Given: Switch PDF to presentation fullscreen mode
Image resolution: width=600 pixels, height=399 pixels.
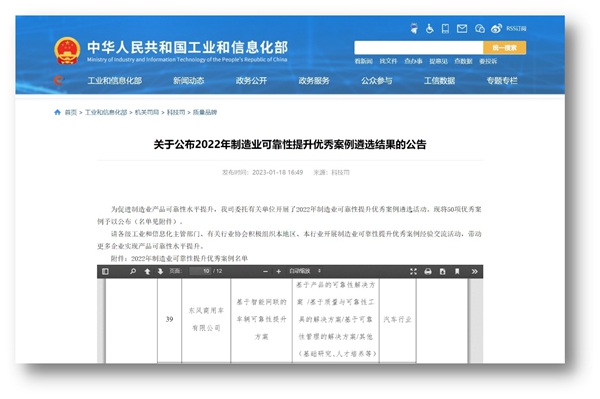Looking at the screenshot, I should pos(413,271).
